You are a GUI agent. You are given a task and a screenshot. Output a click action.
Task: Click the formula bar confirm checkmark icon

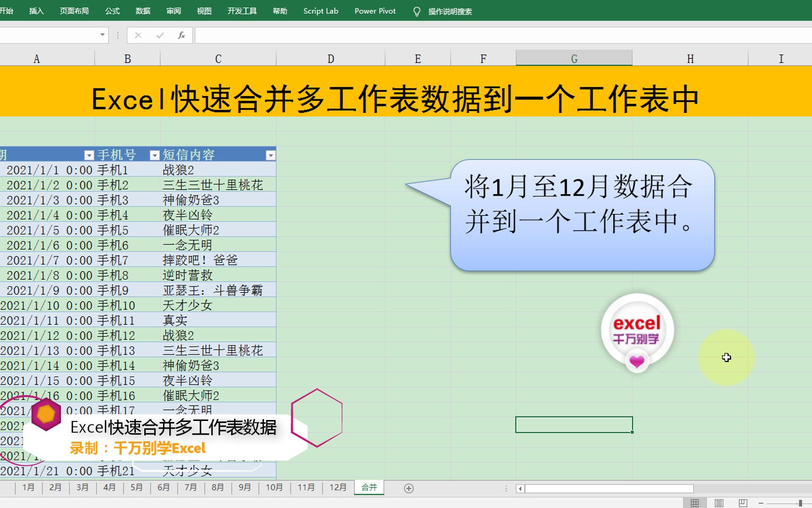160,35
